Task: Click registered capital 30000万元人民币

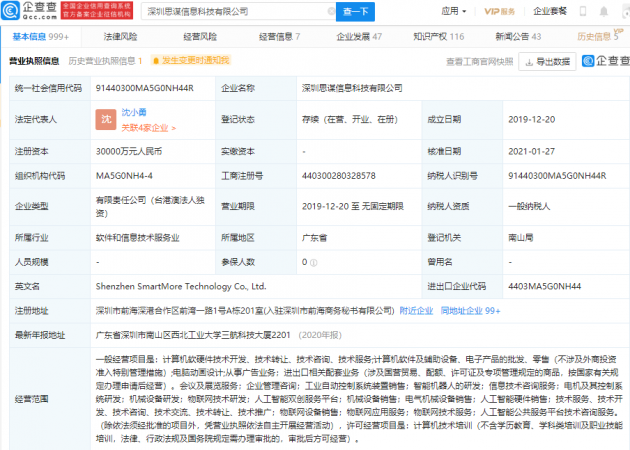Action: pyautogui.click(x=129, y=151)
